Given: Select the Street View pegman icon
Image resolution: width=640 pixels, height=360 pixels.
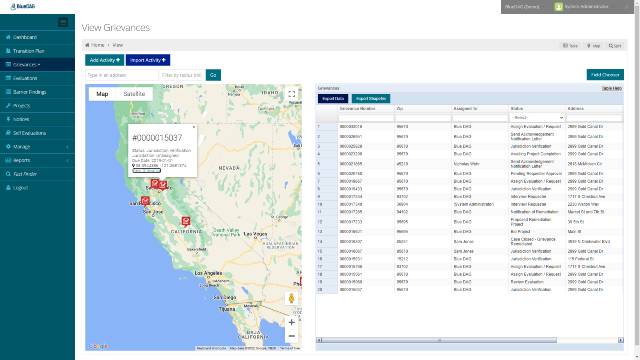Looking at the screenshot, I should pos(291,298).
